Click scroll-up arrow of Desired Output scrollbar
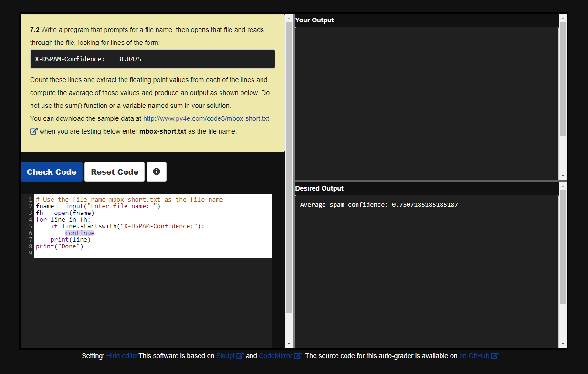Viewport: 588px width, 374px height. point(563,186)
